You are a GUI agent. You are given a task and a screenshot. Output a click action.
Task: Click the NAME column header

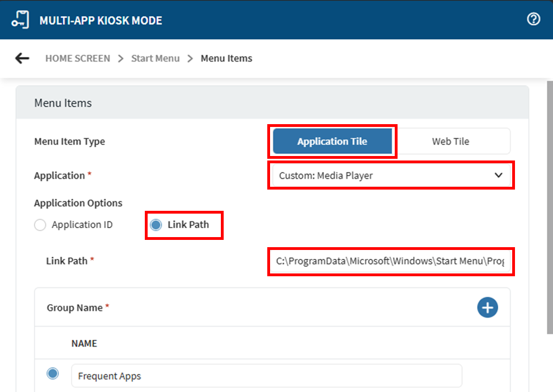(x=84, y=343)
